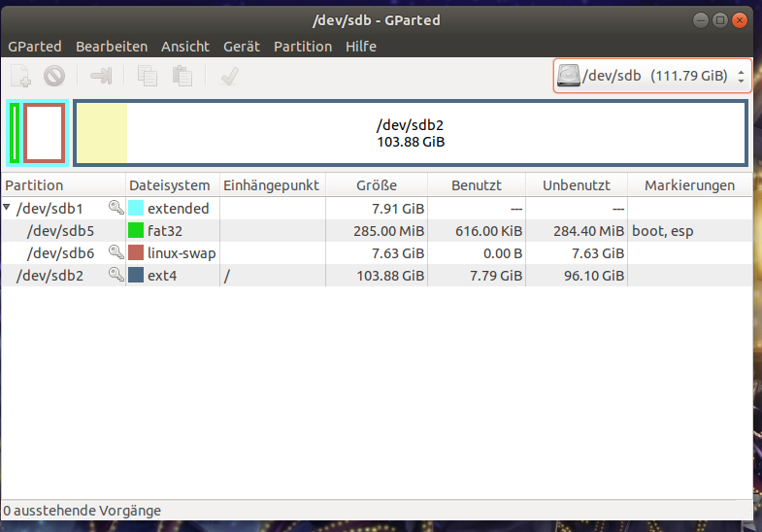
Task: Open the Bearbeiten menu
Action: (x=112, y=47)
